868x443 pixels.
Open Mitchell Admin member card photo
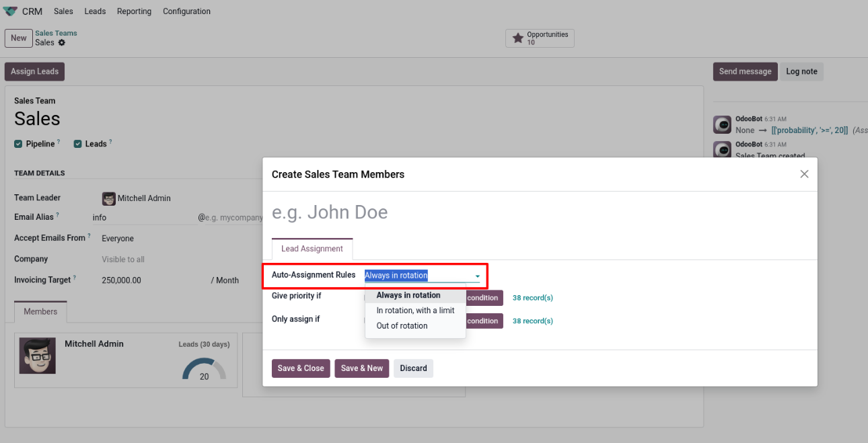(38, 356)
